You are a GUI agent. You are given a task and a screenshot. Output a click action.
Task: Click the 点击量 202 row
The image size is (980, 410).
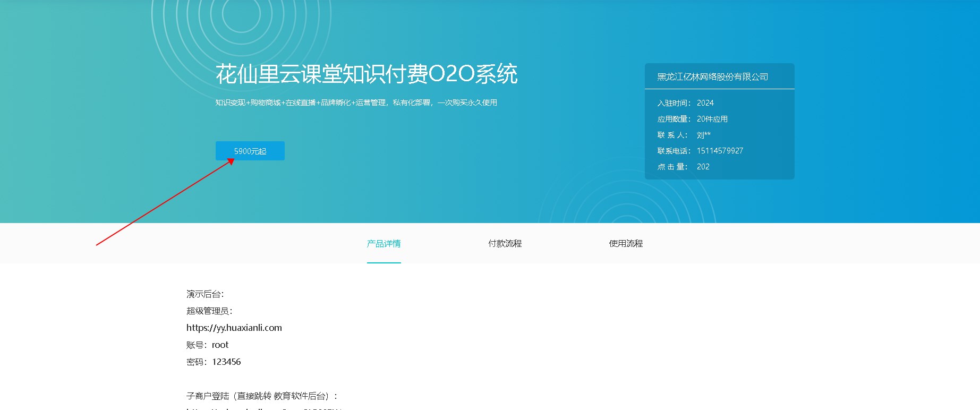pos(684,167)
